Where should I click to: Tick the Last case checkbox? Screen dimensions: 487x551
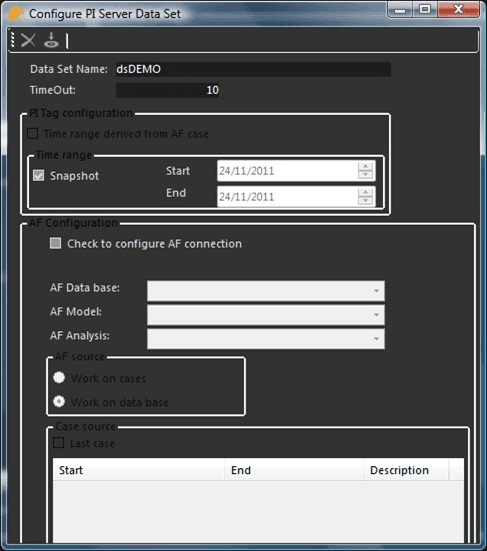[x=58, y=443]
